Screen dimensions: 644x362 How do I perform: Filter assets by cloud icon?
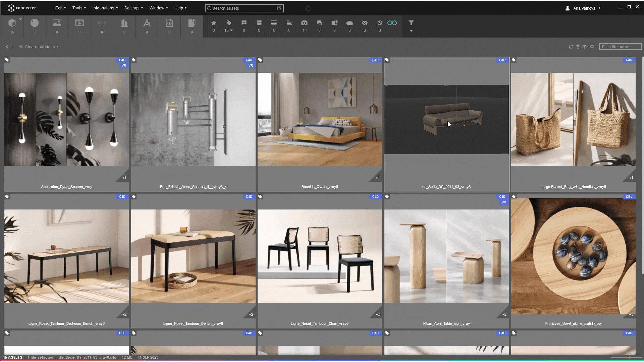(x=350, y=23)
